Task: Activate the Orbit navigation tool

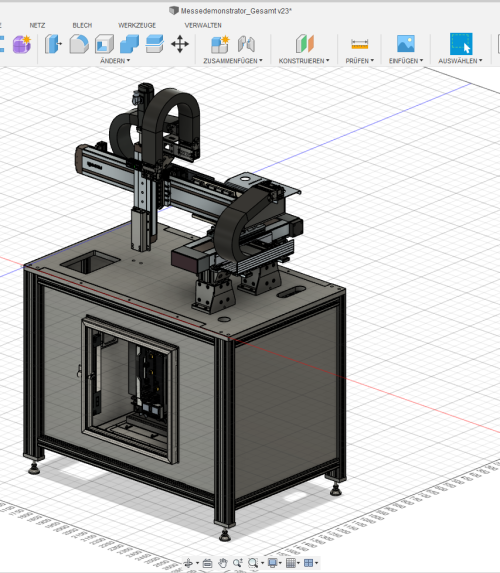Action: point(189,563)
